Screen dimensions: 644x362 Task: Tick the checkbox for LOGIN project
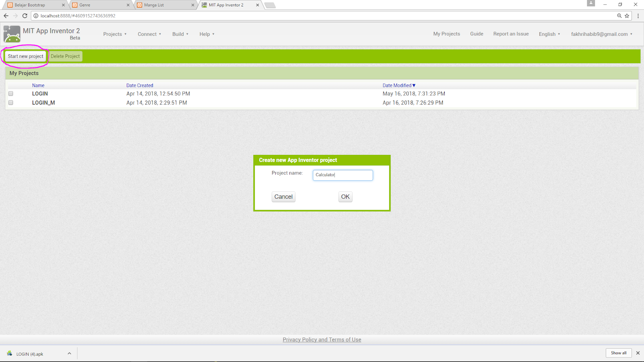[x=11, y=94]
